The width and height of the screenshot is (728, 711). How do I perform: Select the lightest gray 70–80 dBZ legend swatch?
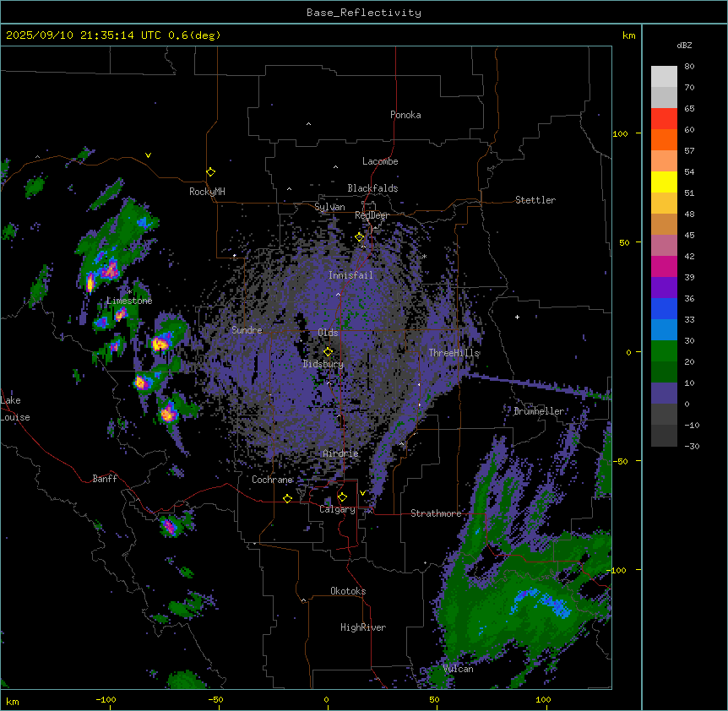[x=664, y=77]
